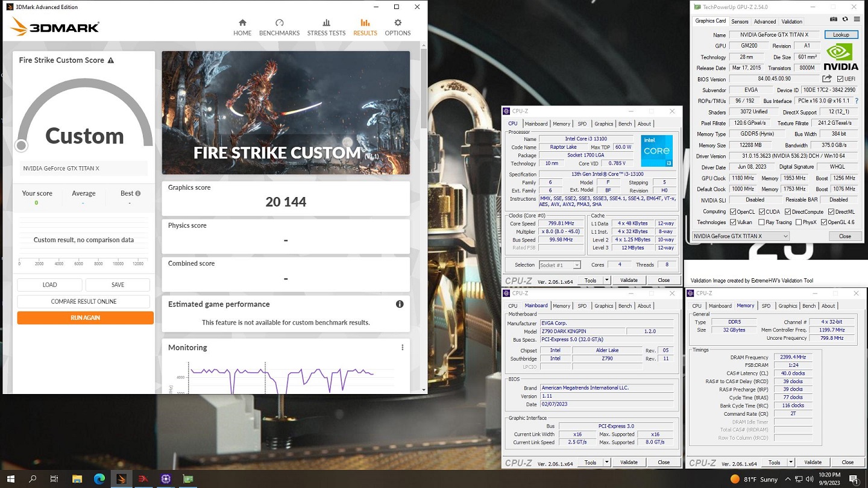Screen dimensions: 868x488
Task: Open the GPU selector dropdown in GPU-Z
Action: click(741, 236)
